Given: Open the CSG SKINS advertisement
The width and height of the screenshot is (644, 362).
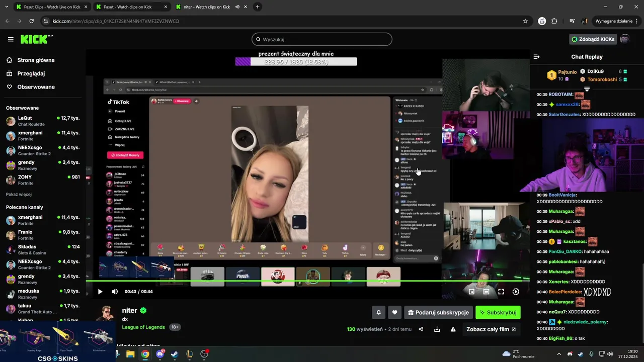Looking at the screenshot, I should [x=57, y=342].
